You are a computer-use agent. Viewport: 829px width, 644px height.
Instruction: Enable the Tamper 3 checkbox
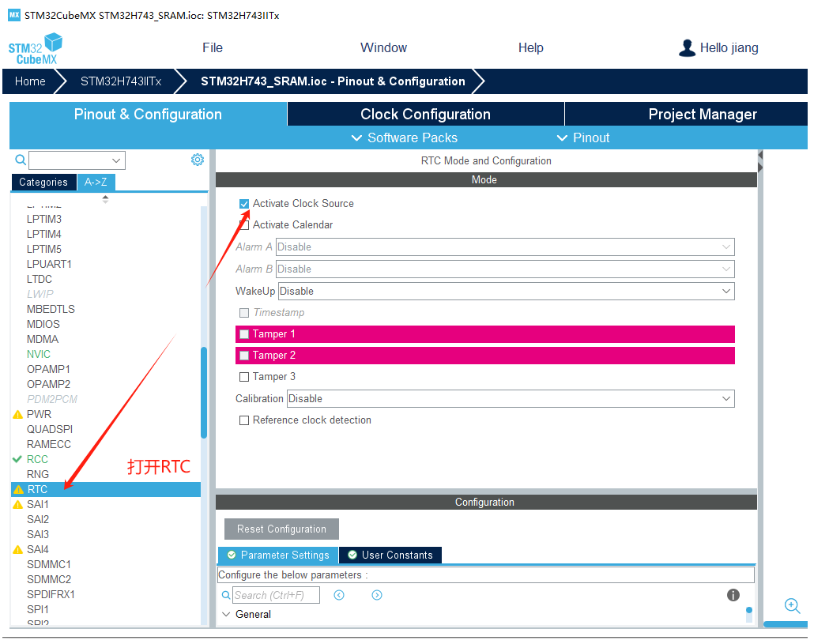243,376
